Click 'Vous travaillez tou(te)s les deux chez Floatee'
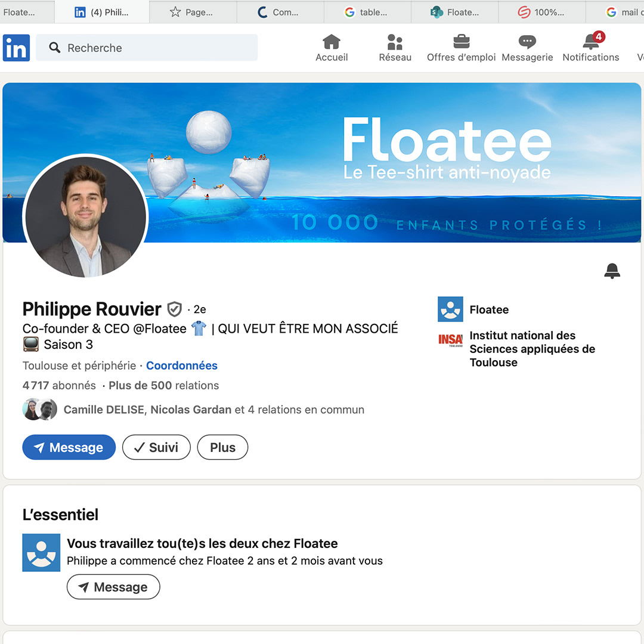Screen dimensions: 644x644 (x=202, y=543)
